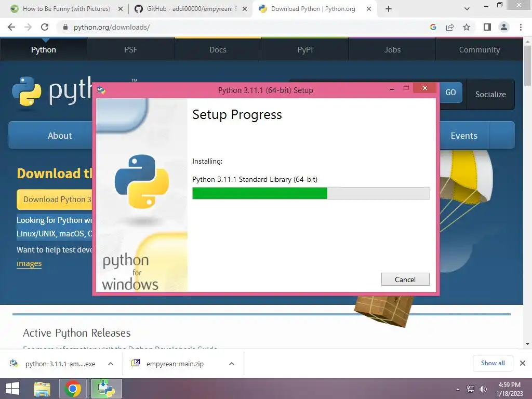Open the Events menu on python.org
532x399 pixels.
click(x=464, y=136)
